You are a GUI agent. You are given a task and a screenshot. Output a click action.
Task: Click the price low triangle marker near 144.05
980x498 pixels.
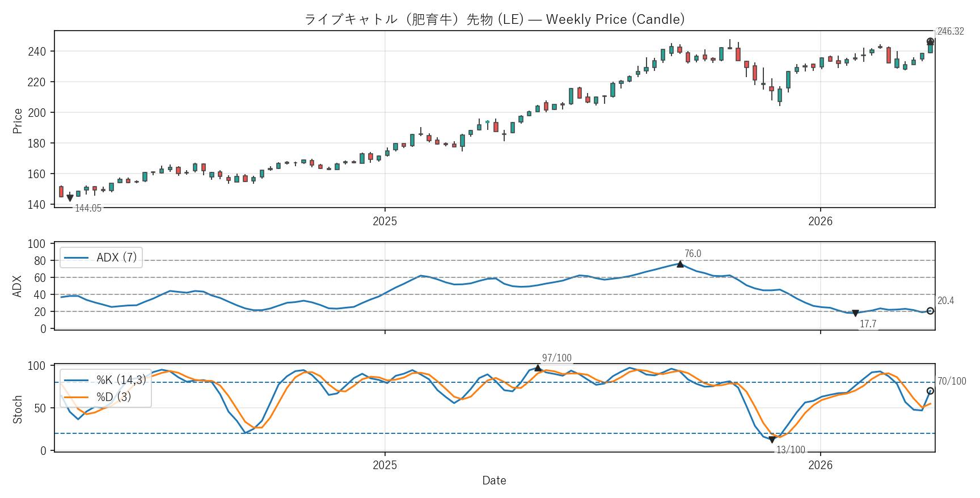[70, 198]
